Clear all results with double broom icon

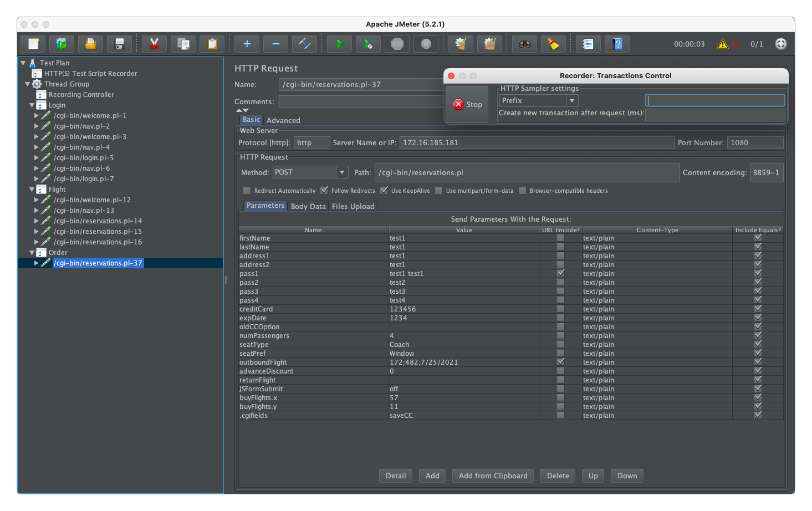click(x=489, y=44)
